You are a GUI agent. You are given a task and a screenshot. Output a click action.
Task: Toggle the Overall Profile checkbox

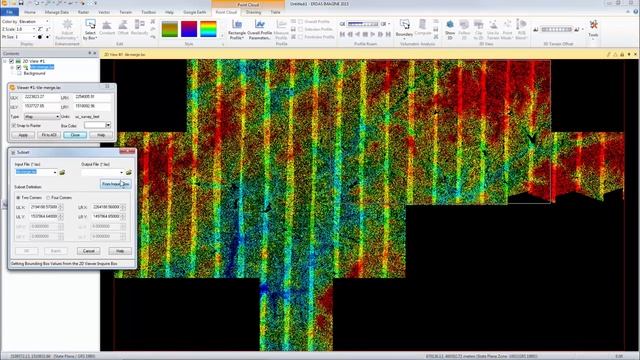click(300, 22)
